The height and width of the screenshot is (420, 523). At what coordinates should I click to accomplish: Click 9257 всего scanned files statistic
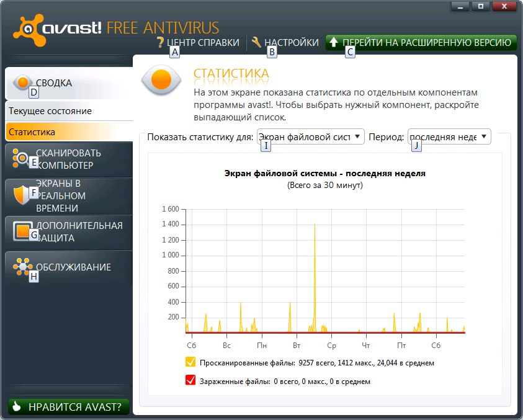coord(316,363)
